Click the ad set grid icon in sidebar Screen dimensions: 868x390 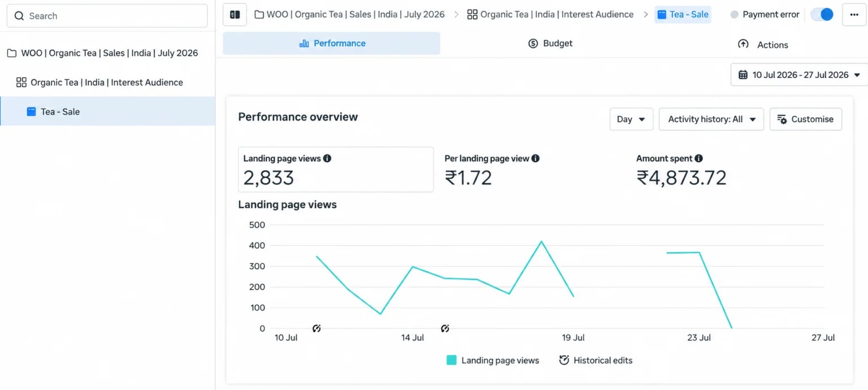tap(21, 83)
